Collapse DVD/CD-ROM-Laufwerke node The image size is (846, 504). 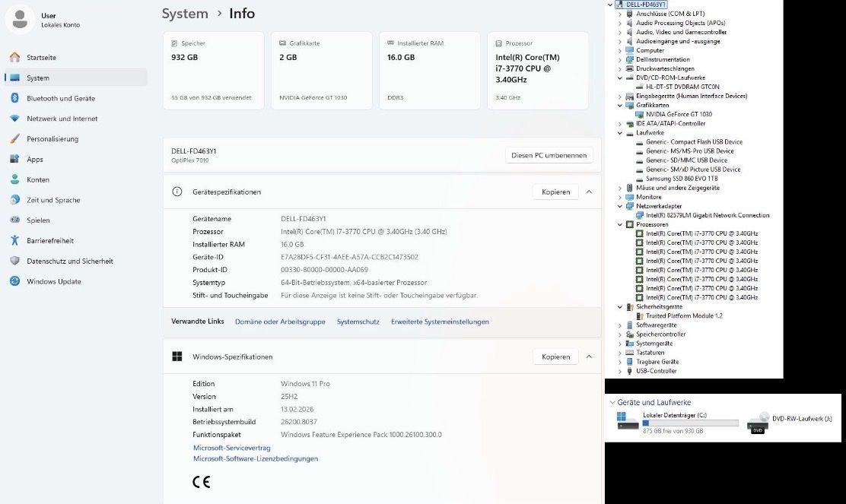point(620,78)
